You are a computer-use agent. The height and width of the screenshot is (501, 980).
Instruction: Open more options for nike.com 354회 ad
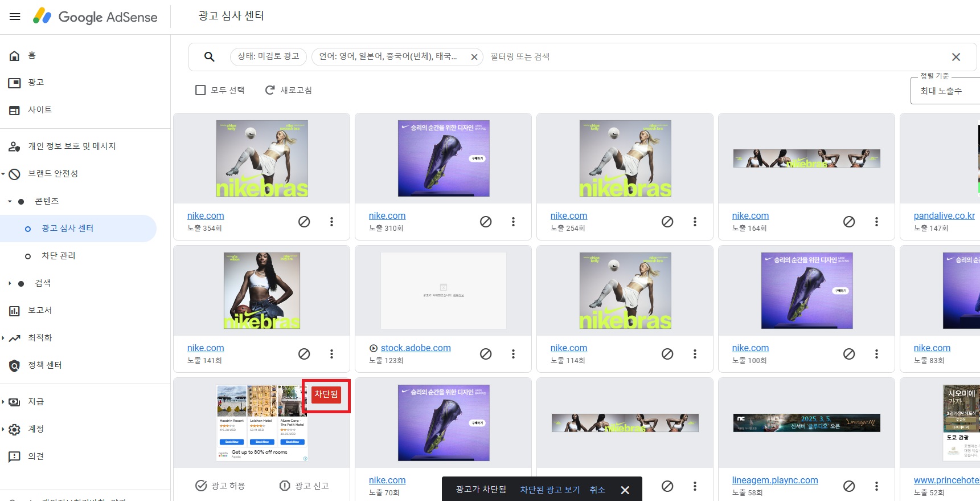coord(331,222)
